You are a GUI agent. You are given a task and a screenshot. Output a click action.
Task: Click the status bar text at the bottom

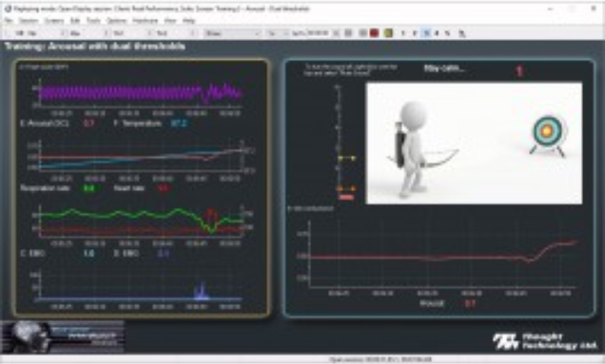[381, 360]
